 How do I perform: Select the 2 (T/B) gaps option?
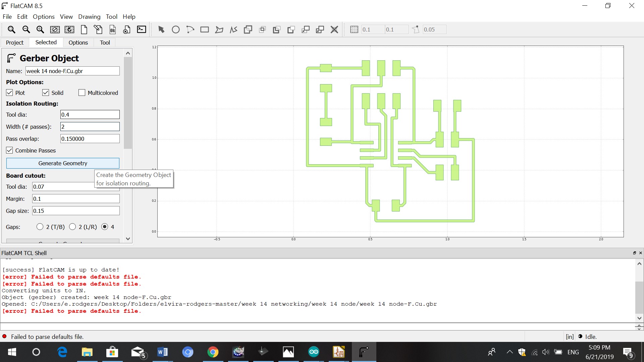click(40, 227)
